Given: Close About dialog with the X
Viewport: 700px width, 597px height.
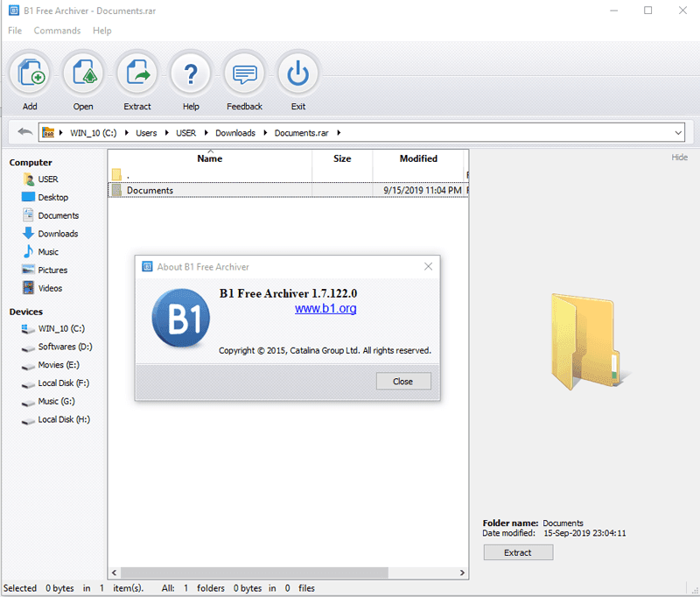Looking at the screenshot, I should pos(428,267).
